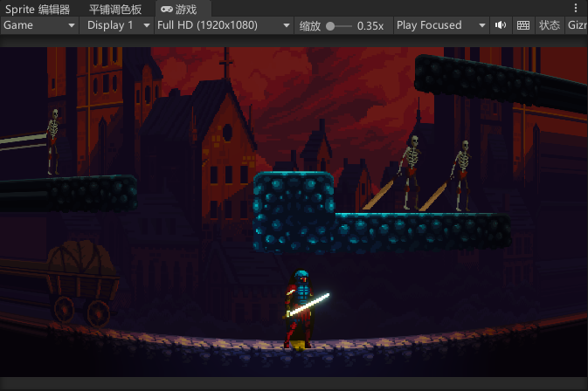Open the Game view type dropdown
The image size is (588, 391).
tap(39, 25)
